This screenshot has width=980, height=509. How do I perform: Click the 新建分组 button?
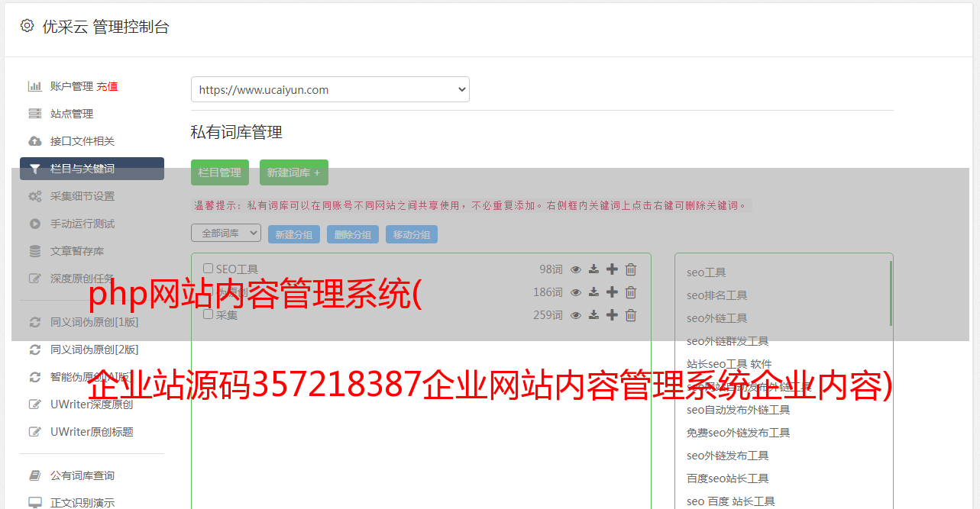click(294, 234)
